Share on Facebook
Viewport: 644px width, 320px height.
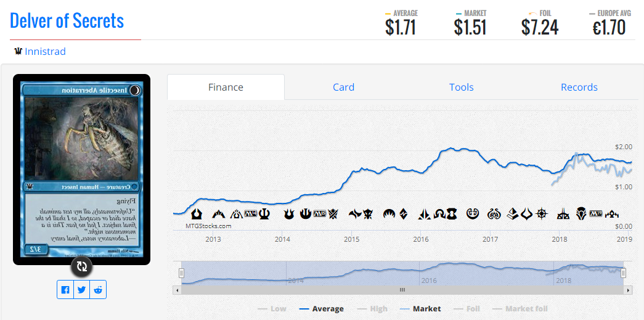pyautogui.click(x=65, y=290)
